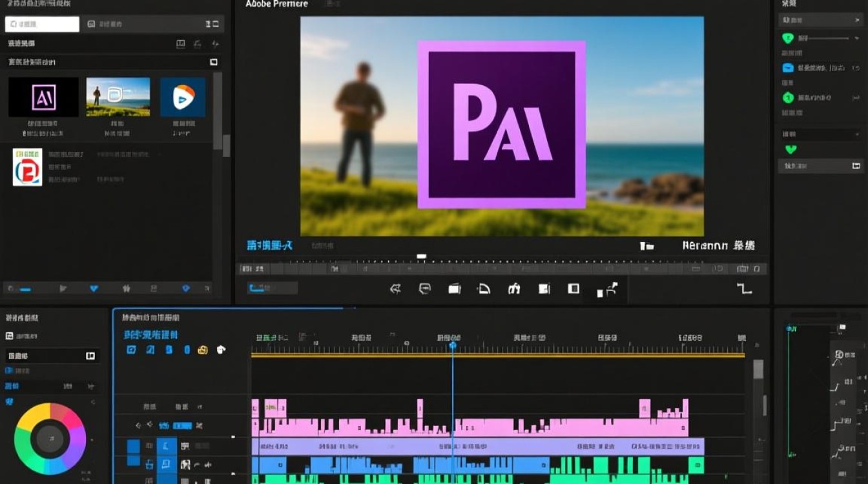Click the green circle icon in the right panel

[x=788, y=97]
